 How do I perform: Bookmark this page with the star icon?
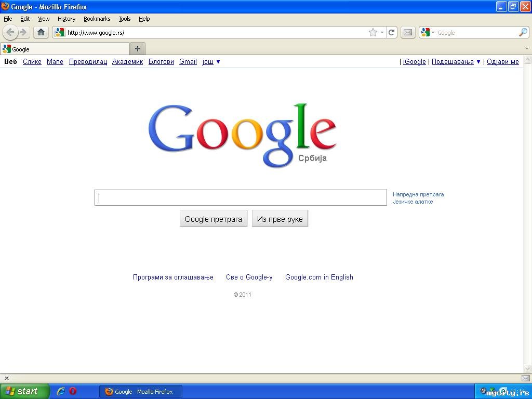(x=373, y=33)
